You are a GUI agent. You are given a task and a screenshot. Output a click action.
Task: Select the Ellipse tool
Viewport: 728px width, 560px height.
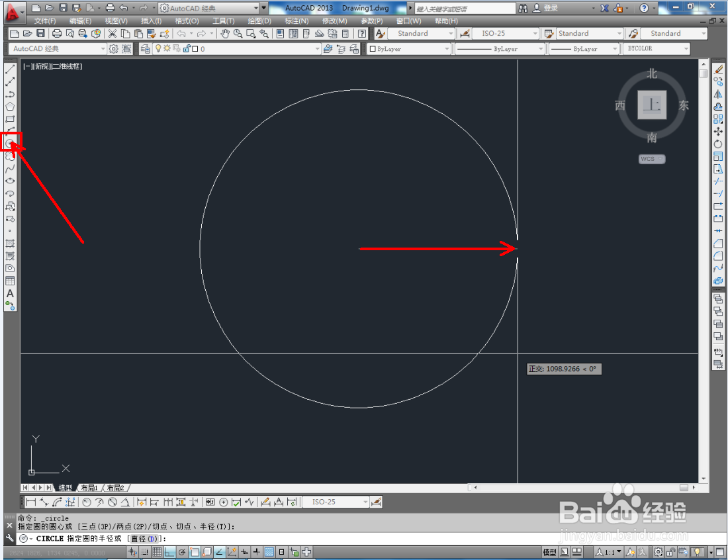(10, 181)
